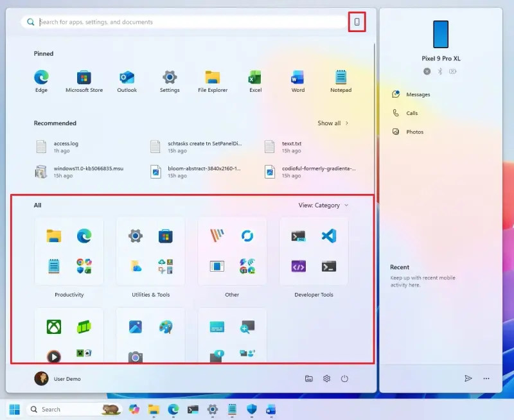Toggle Bluetooth status under Pixel 9 Pro XL
This screenshot has width=514, height=420.
point(440,71)
